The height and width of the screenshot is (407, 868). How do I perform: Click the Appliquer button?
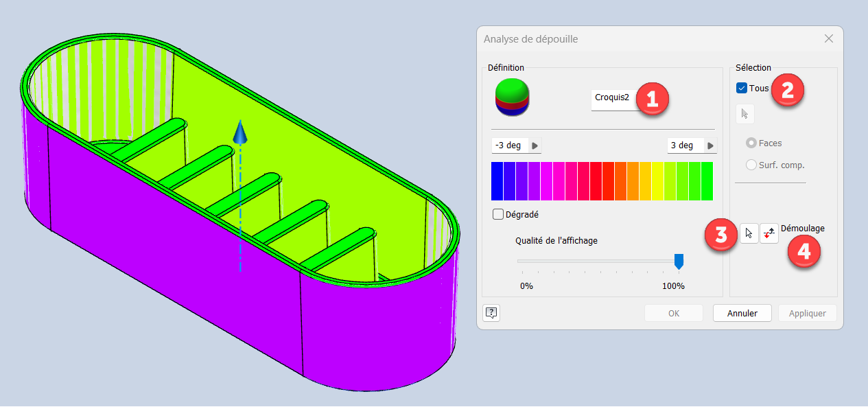click(x=807, y=314)
